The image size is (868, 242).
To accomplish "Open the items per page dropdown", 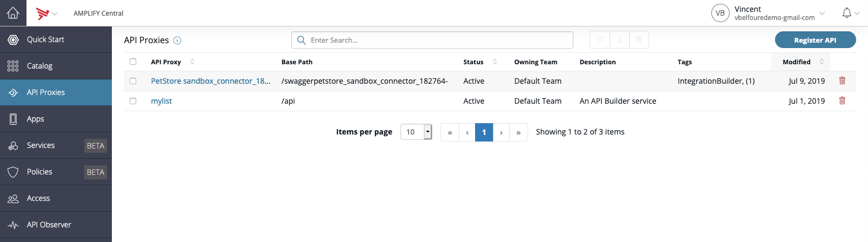I will coord(416,132).
